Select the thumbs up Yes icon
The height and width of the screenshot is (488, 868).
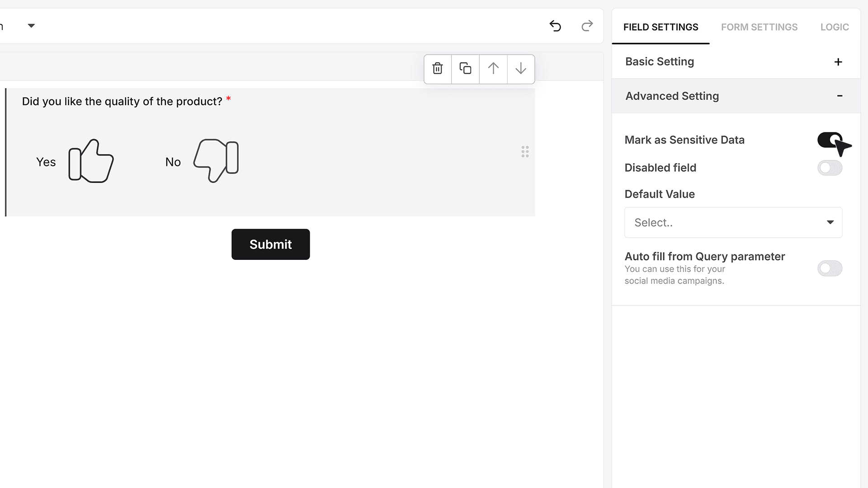[x=91, y=161]
